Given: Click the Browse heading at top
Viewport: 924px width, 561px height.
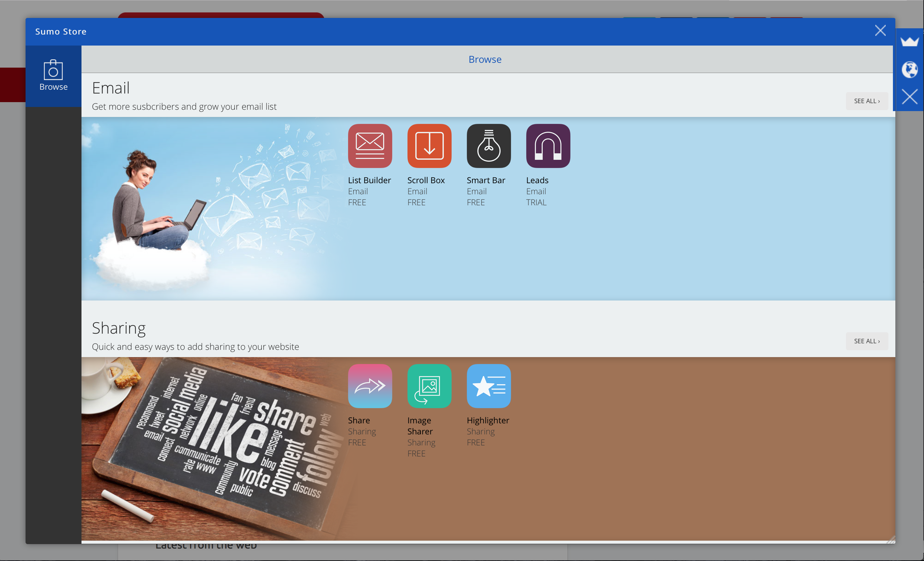Looking at the screenshot, I should (x=484, y=59).
